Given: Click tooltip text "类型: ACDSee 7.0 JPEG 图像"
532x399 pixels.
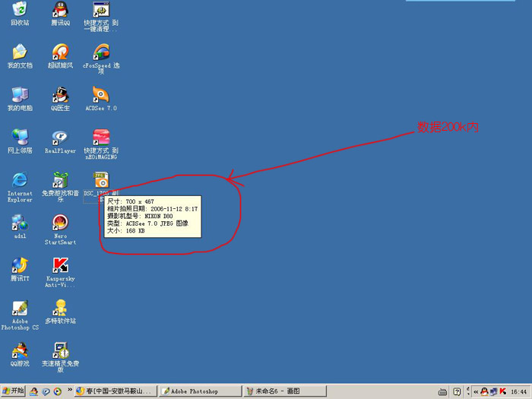Looking at the screenshot, I should (147, 223).
